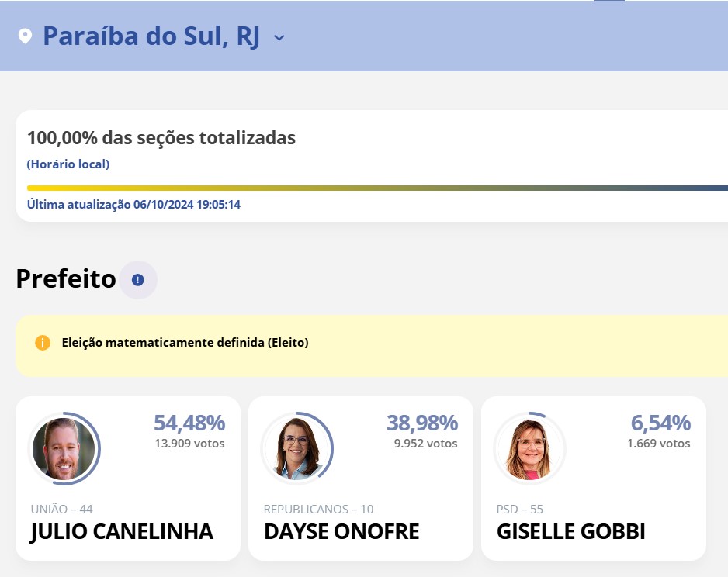Image resolution: width=728 pixels, height=577 pixels.
Task: Click the name GISELLE GOBBI
Action: [571, 532]
